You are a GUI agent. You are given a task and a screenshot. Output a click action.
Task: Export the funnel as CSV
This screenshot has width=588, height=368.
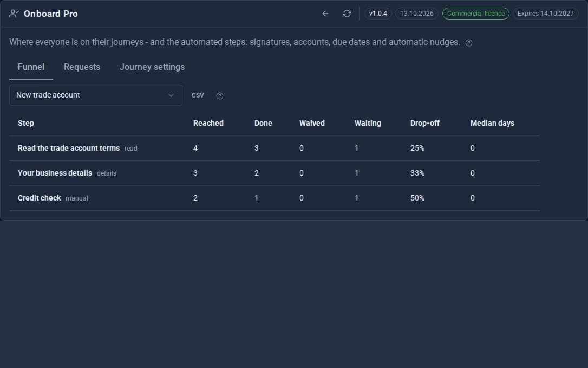198,95
